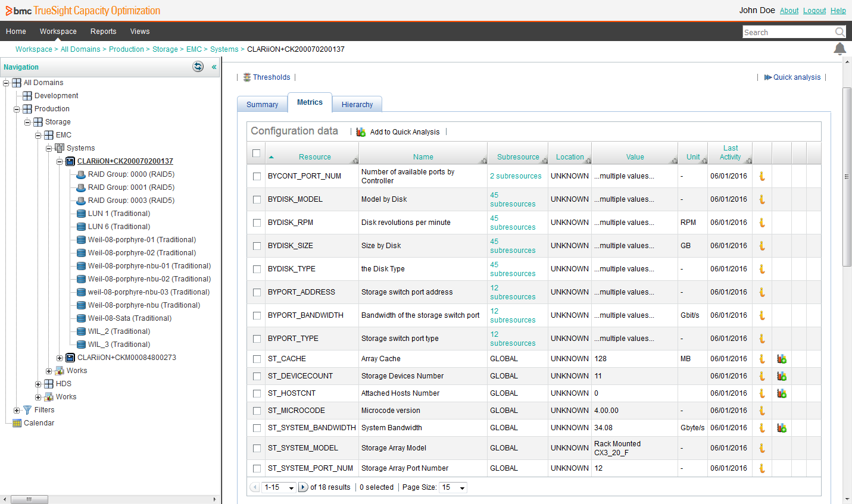Switch to the Hierarchy tab
This screenshot has height=504, width=852.
pos(357,104)
